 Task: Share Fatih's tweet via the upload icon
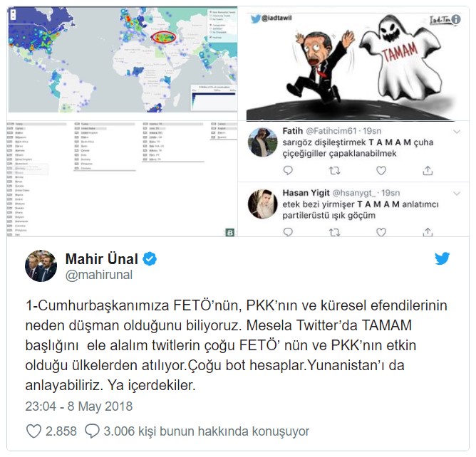click(428, 170)
